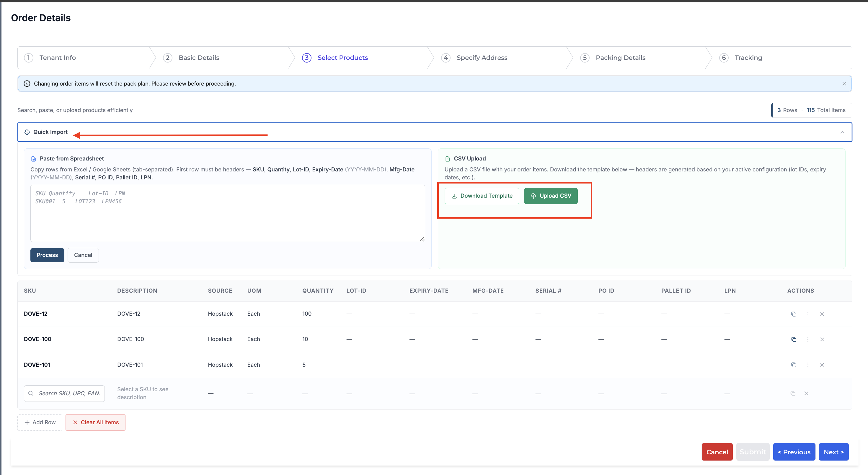Click the Search SKU, UPC, EAN field

64,394
